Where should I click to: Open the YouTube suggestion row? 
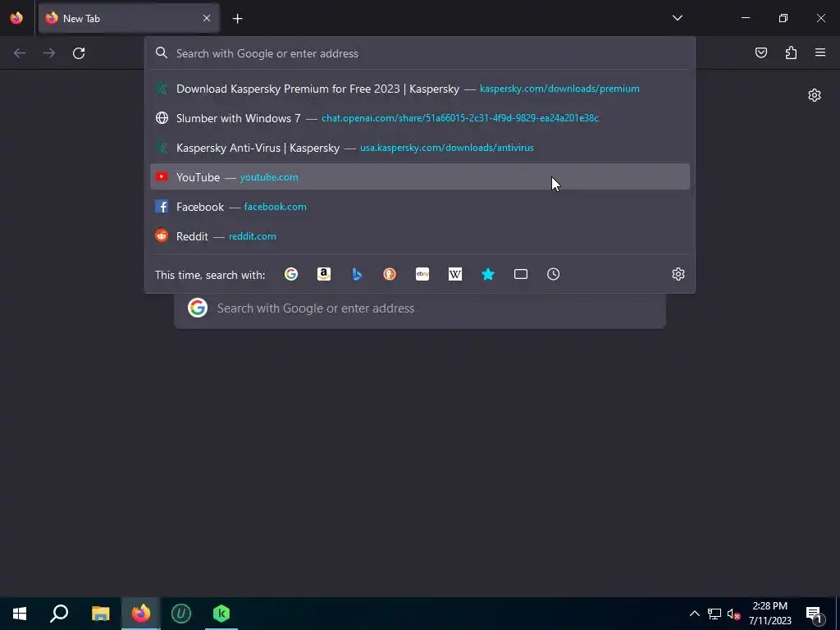420,177
